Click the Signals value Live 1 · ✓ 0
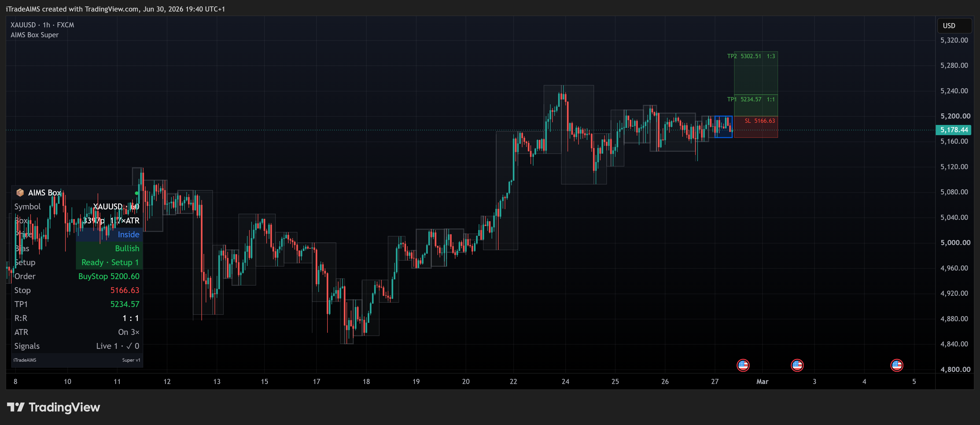Viewport: 980px width, 425px height. point(117,346)
